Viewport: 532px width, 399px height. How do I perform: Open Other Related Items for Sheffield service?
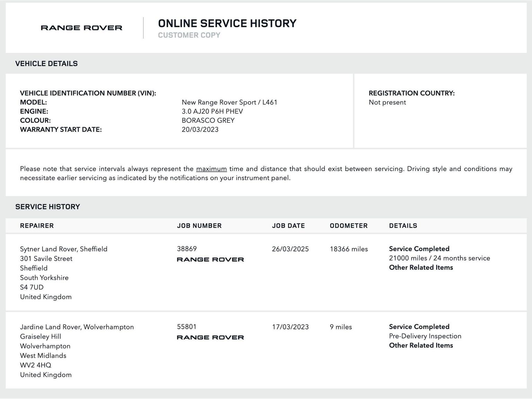421,267
